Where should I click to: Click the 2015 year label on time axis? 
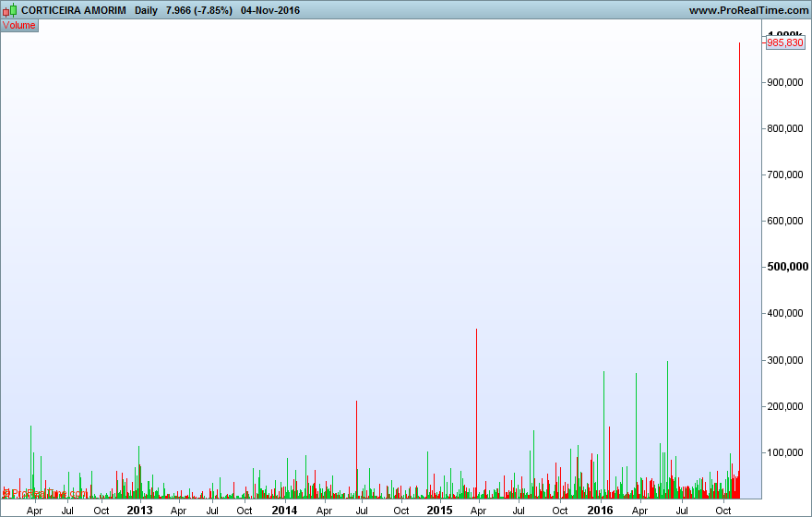(x=439, y=511)
